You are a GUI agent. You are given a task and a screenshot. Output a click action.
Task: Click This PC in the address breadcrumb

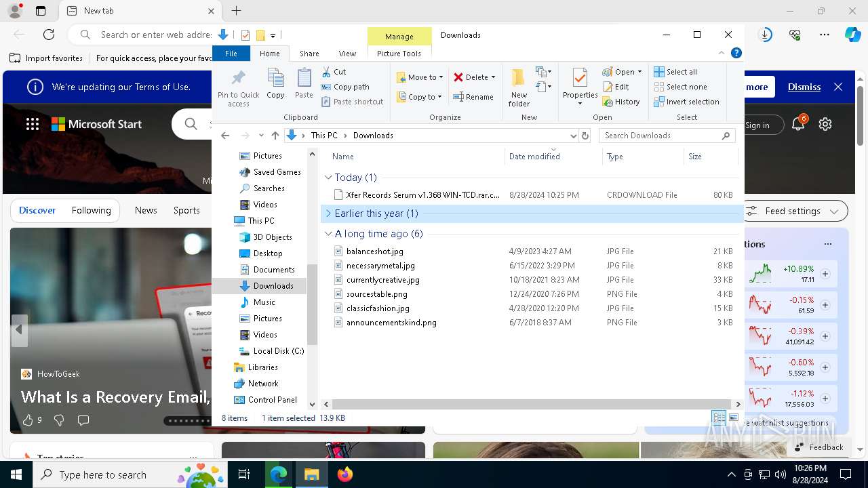point(324,136)
